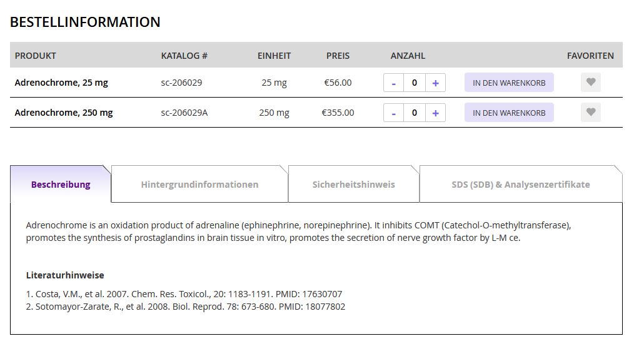Add Adrenochrome 25 mg to Warenkorb
The image size is (644, 351).
point(509,83)
